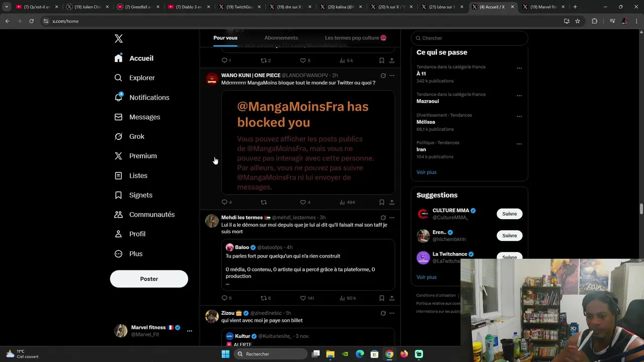Switch to Les termes pop culture tab
Image resolution: width=644 pixels, height=362 pixels.
click(x=355, y=38)
